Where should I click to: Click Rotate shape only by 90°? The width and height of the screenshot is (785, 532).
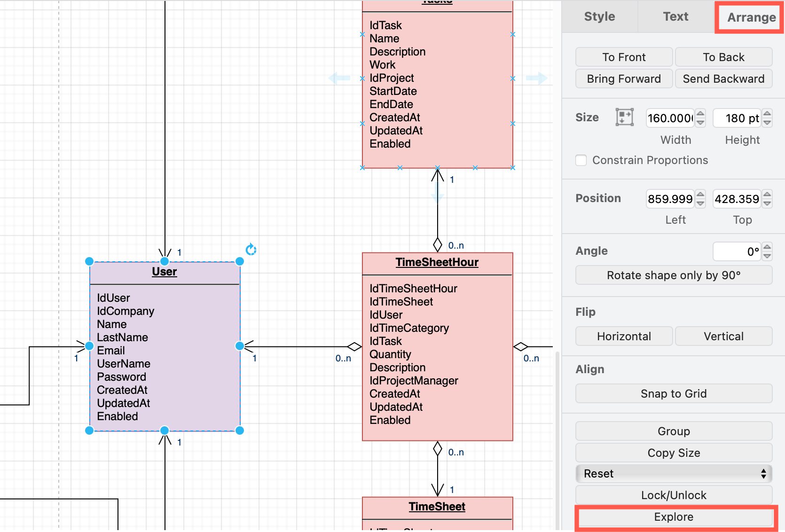coord(674,275)
